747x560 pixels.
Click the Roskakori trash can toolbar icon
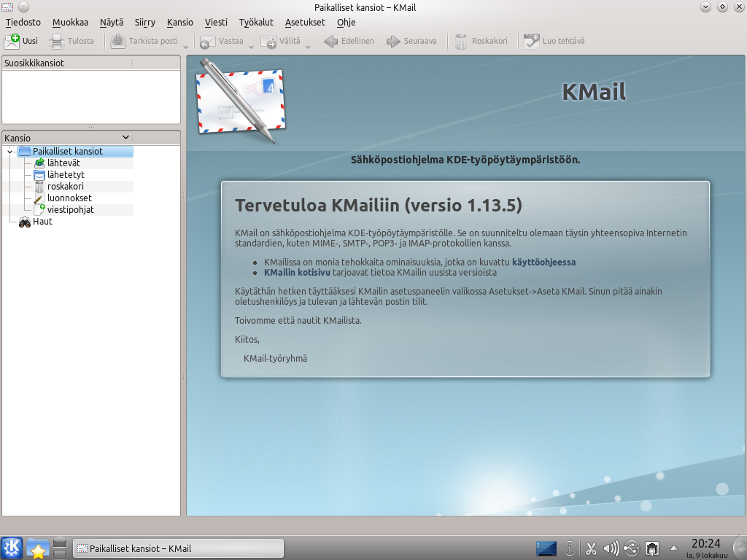461,42
